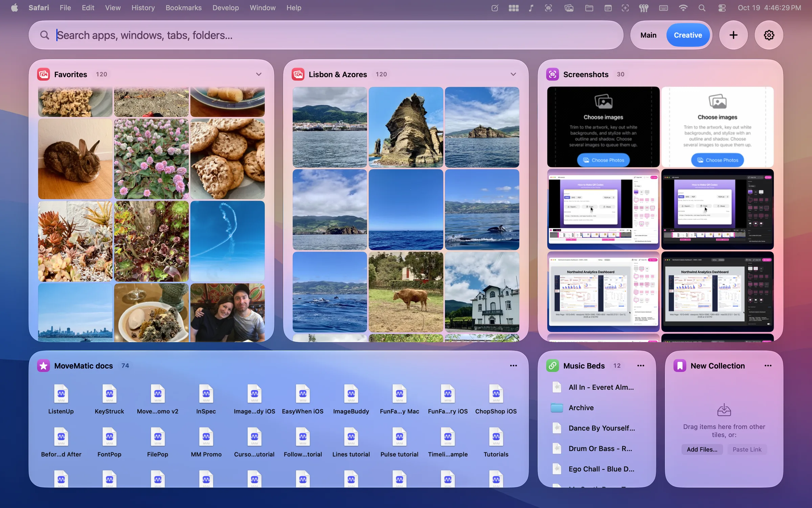Click the search apps input field
This screenshot has height=508, width=812.
click(326, 35)
